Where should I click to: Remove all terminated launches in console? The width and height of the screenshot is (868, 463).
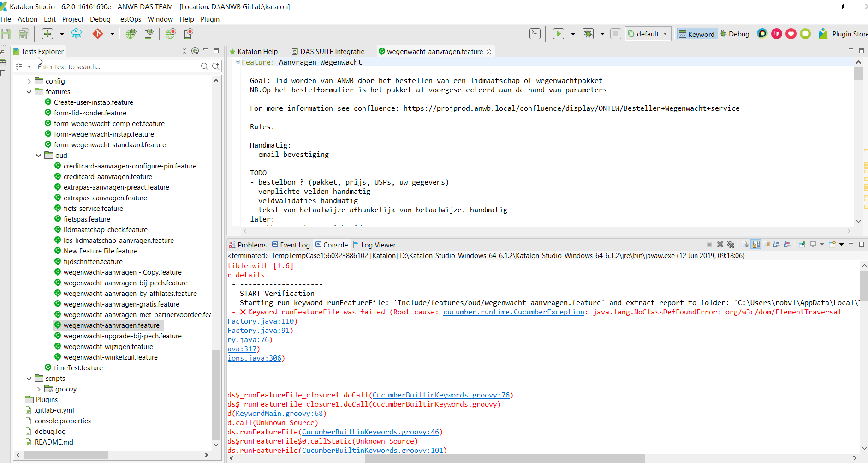[x=731, y=245]
